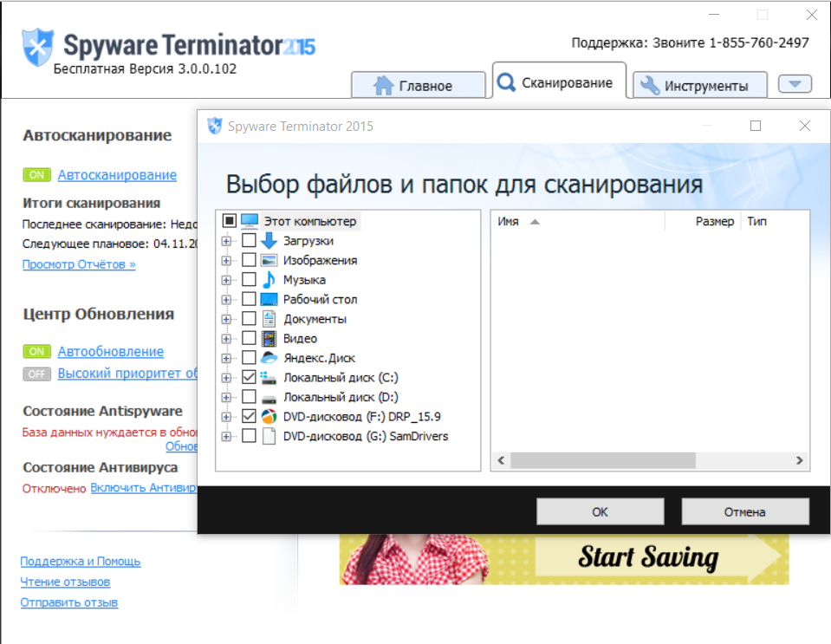
Task: Check the Музыка checkbox
Action: 249,279
